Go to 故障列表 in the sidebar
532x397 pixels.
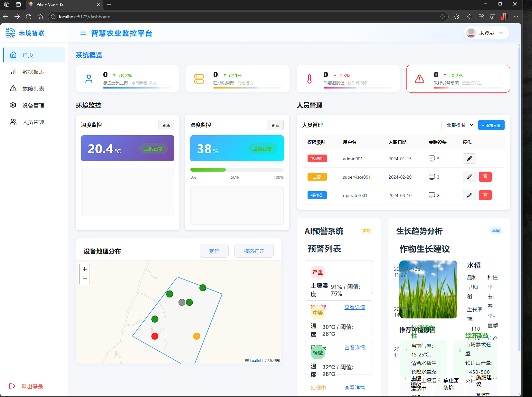(33, 89)
